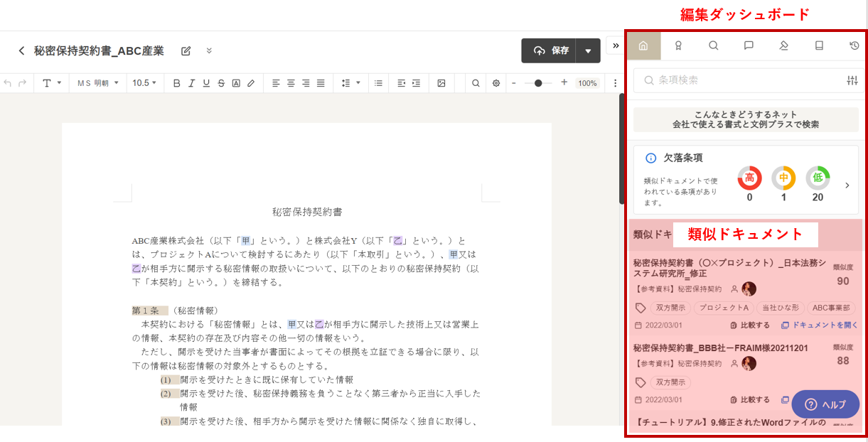The width and height of the screenshot is (868, 442).
Task: Click 比較する on the first similar document
Action: pos(750,325)
